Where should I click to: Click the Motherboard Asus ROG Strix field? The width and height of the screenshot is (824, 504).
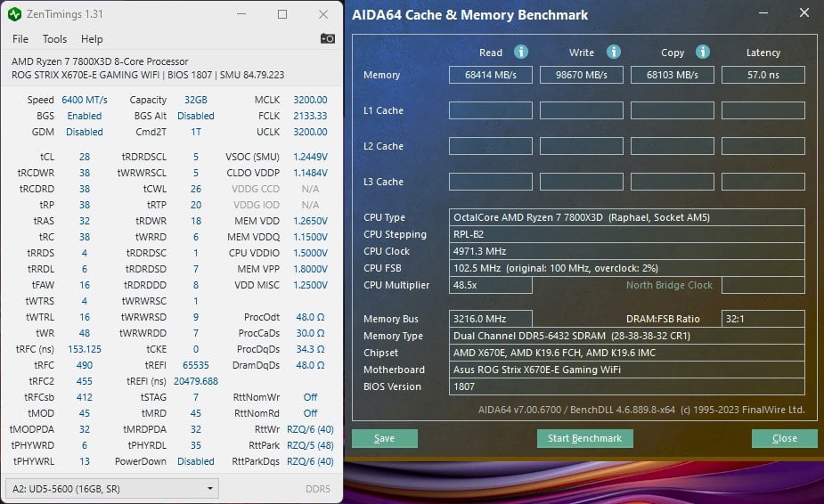[627, 370]
